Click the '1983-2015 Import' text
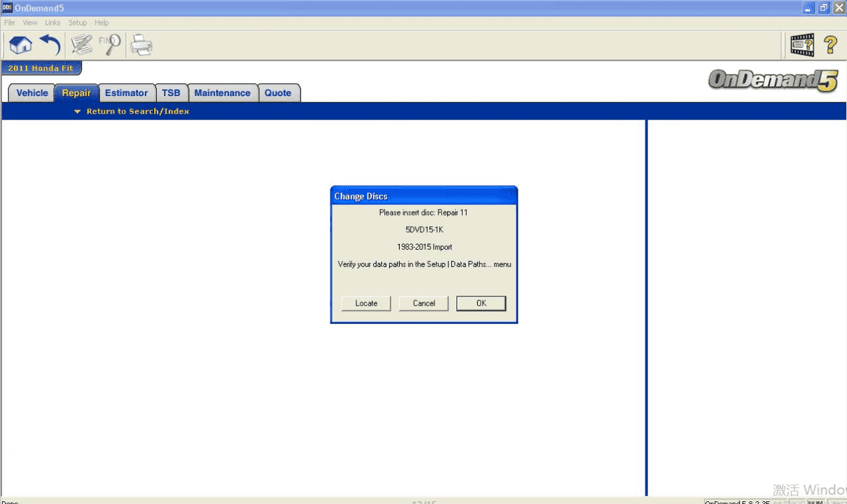847x504 pixels. (x=424, y=247)
